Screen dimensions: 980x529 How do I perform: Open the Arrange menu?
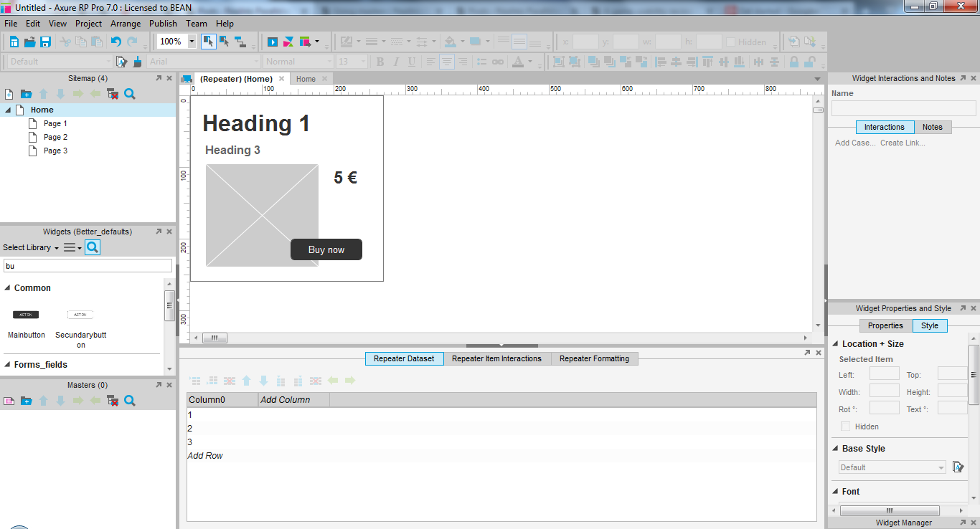click(126, 24)
